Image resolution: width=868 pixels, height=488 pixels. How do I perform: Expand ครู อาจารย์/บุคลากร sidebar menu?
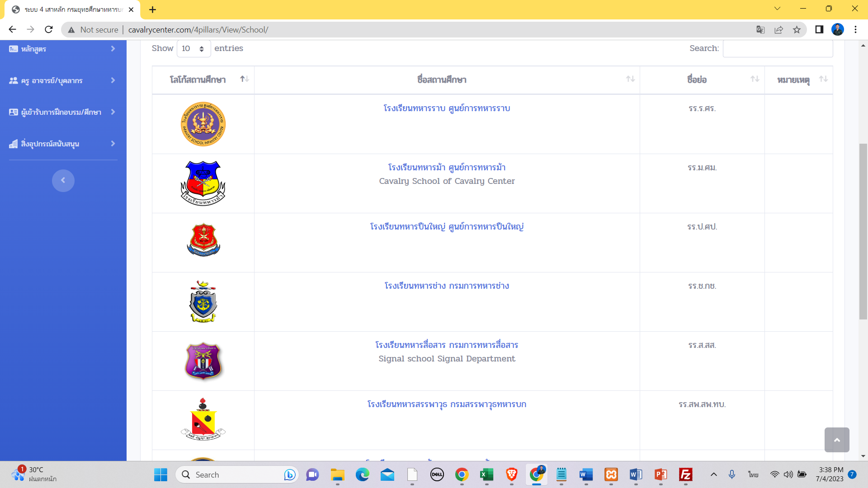62,80
